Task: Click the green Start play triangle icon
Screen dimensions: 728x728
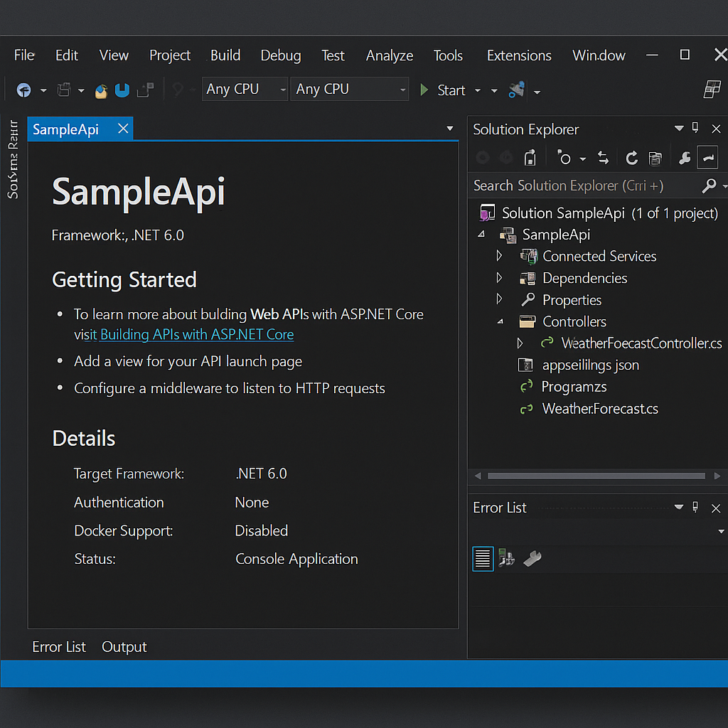Action: (x=424, y=90)
